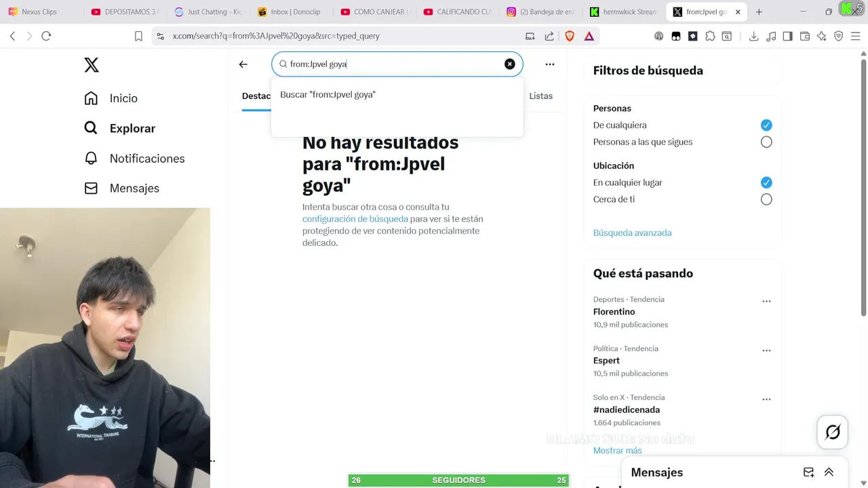Click the search query input field
The image size is (868, 488).
pos(396,64)
